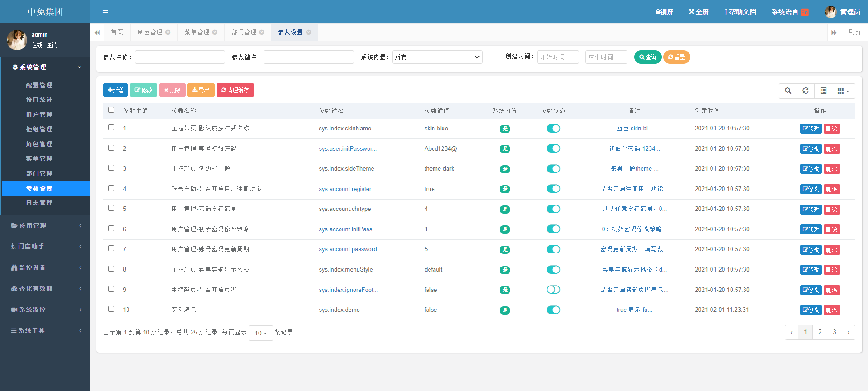Image resolution: width=868 pixels, height=391 pixels.
Task: Toggle parameter status switch for row 9
Action: (553, 290)
